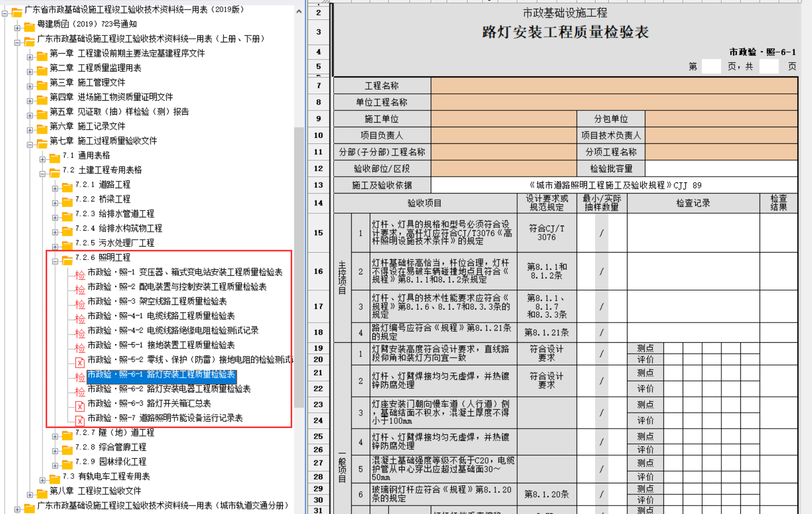The width and height of the screenshot is (812, 514).
Task: Collapse the 7.2.6 照明工程 tree node
Action: click(x=55, y=261)
